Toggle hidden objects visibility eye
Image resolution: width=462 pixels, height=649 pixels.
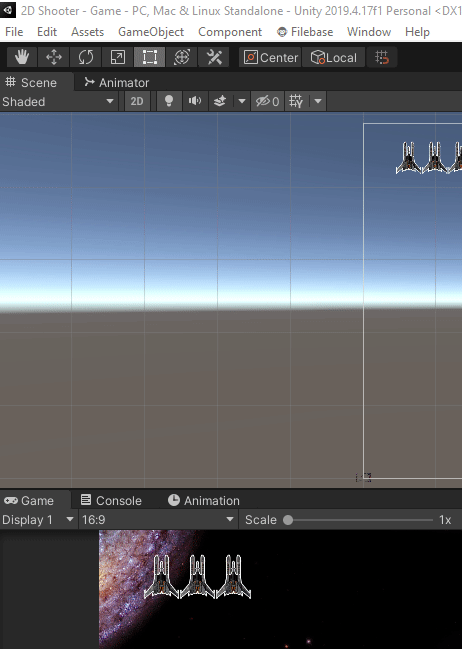click(x=267, y=101)
